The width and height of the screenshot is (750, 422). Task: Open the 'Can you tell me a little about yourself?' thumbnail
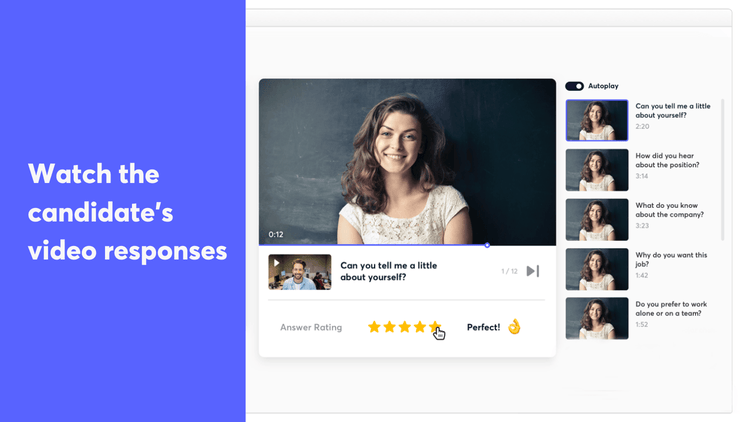tap(596, 120)
